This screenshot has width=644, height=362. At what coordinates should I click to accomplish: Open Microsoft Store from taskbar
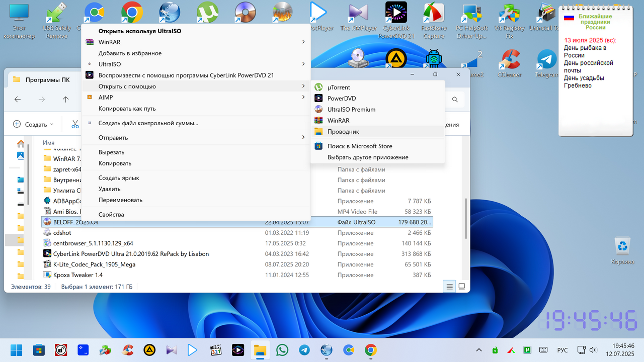pyautogui.click(x=38, y=350)
